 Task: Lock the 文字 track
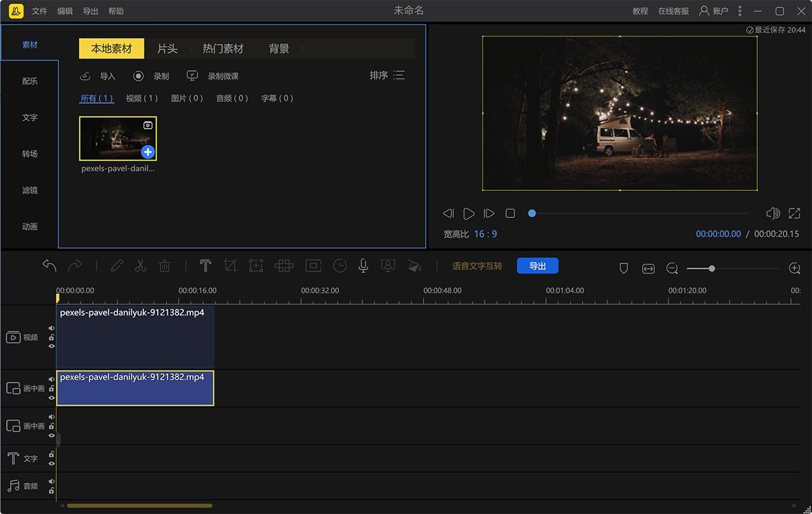tap(51, 454)
